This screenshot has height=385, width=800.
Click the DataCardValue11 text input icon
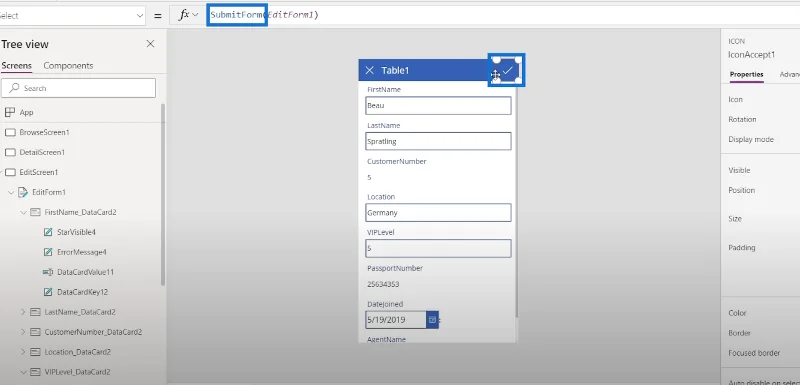tap(48, 272)
